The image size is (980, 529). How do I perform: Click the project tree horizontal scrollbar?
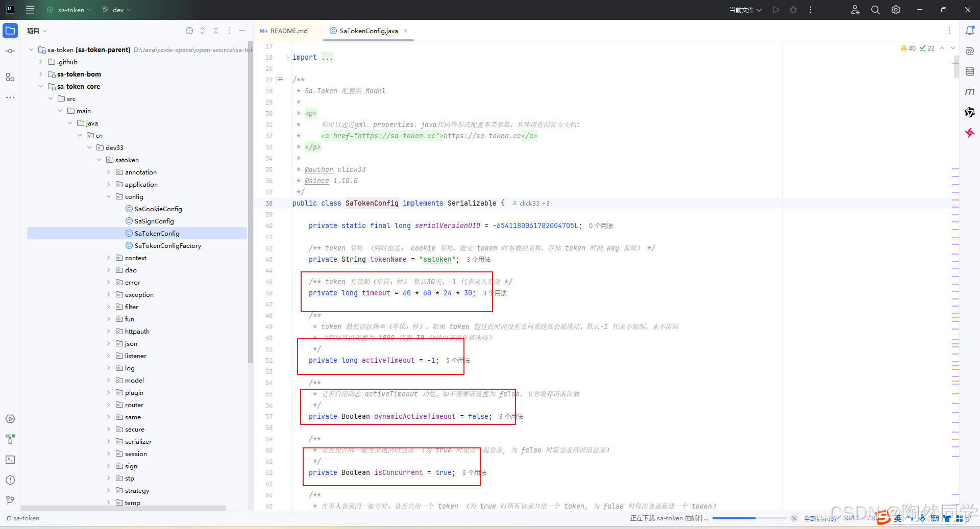click(x=123, y=508)
